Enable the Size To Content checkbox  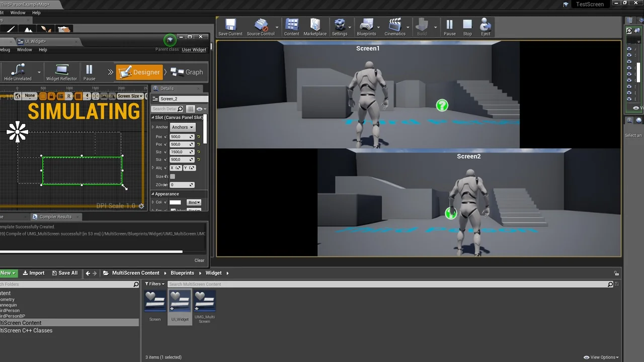(173, 176)
